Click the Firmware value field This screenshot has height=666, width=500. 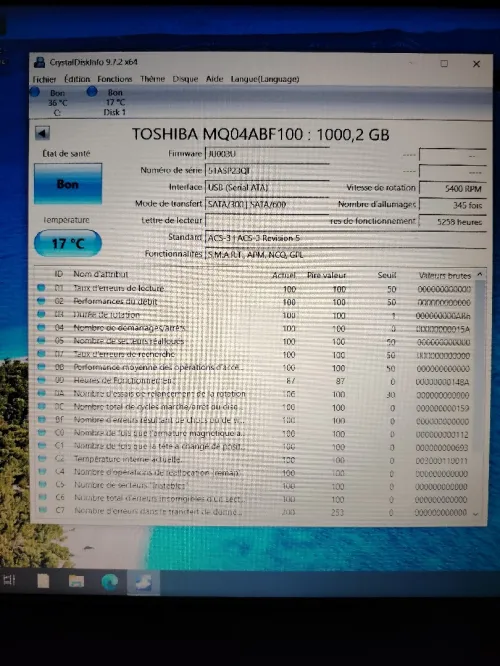click(x=267, y=154)
